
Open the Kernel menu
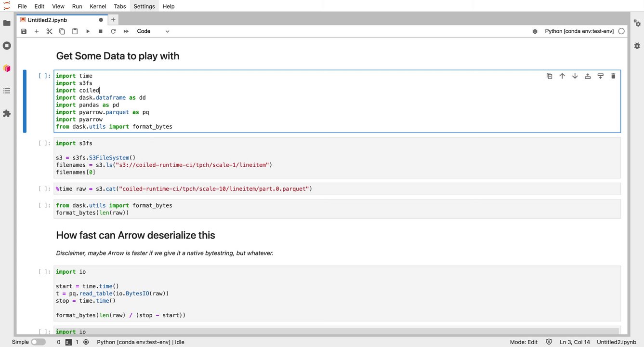pyautogui.click(x=98, y=6)
